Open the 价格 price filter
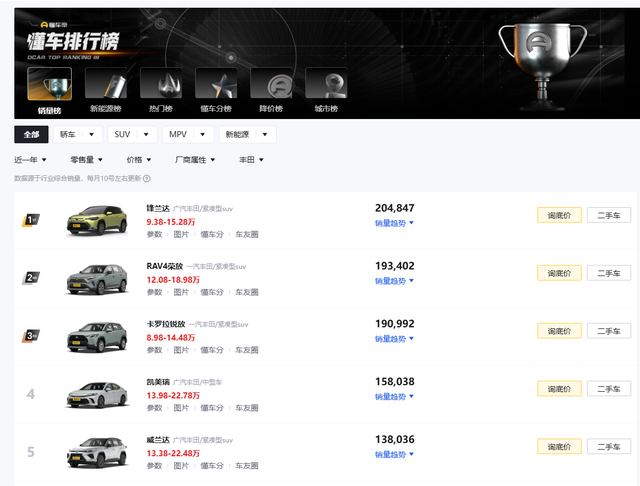 [139, 160]
